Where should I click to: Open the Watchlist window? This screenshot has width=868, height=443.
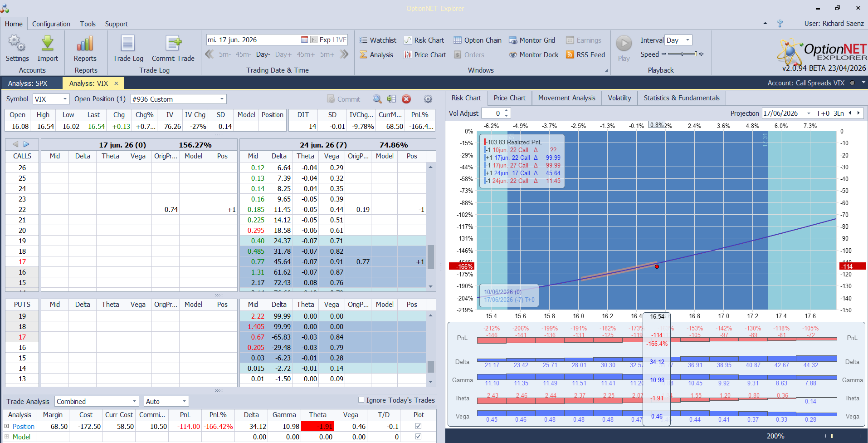point(378,40)
